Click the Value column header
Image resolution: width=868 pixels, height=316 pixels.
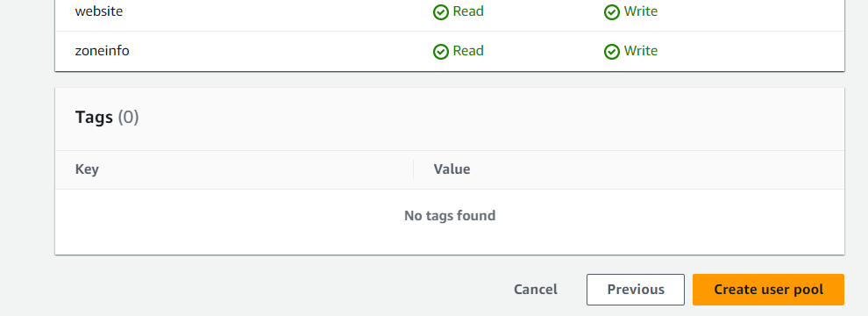pos(452,169)
